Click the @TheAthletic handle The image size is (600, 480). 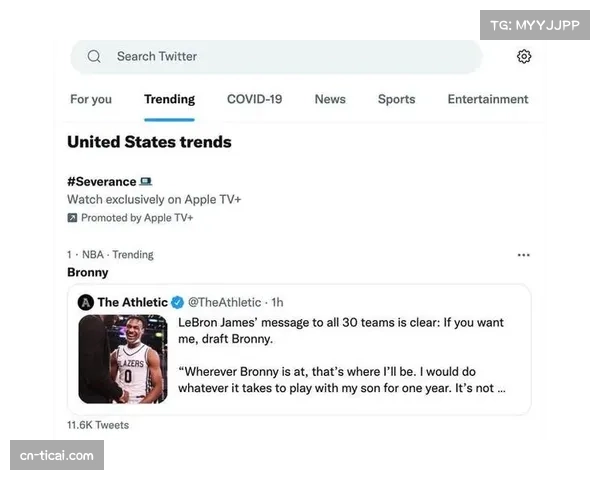[x=225, y=302]
